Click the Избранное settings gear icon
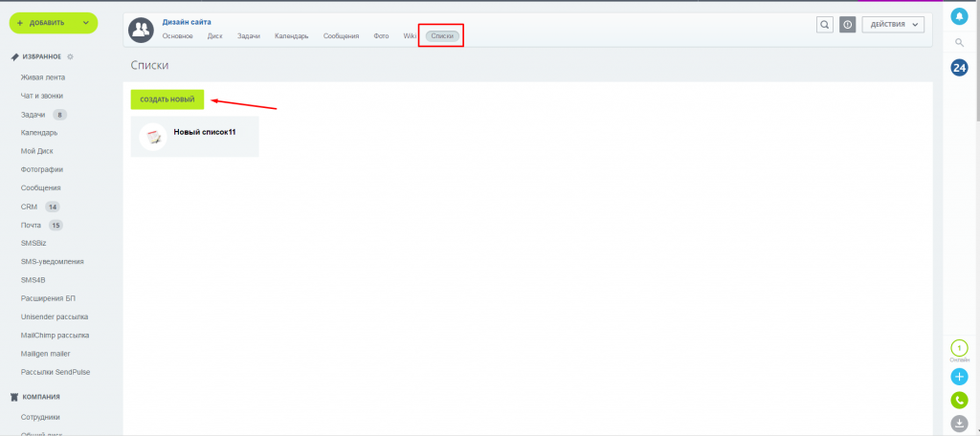 coord(70,56)
